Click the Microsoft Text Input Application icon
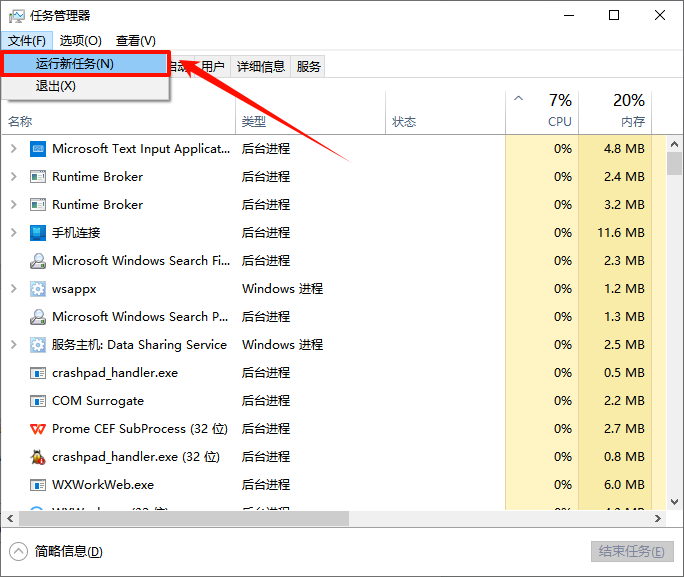Viewport: 684px width, 577px height. click(38, 149)
